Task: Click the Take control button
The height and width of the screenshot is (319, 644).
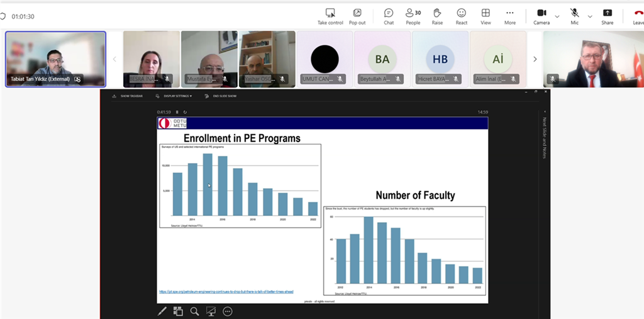Action: [330, 16]
